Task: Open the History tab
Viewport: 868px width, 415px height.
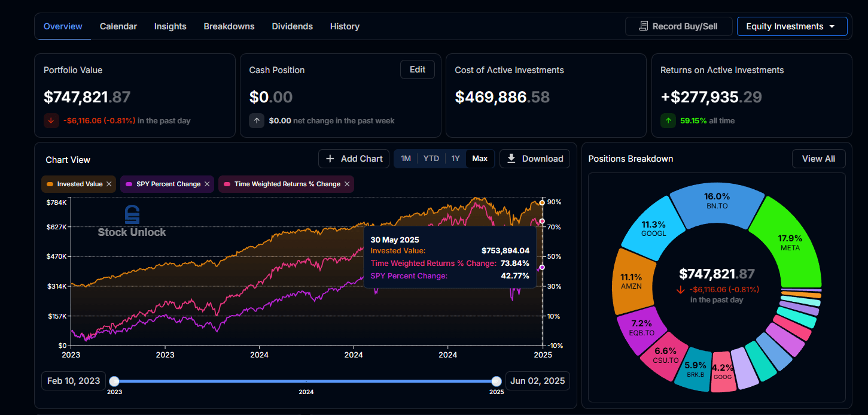Action: point(345,26)
